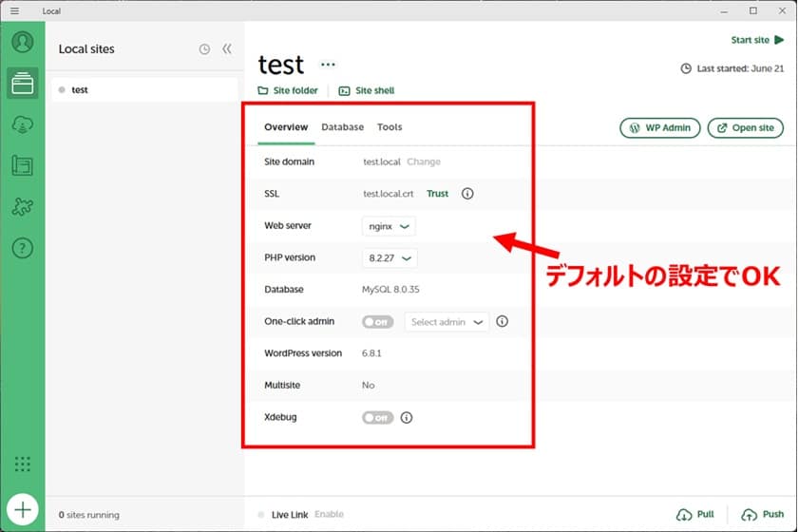Add a new site with plus button

pyautogui.click(x=23, y=509)
